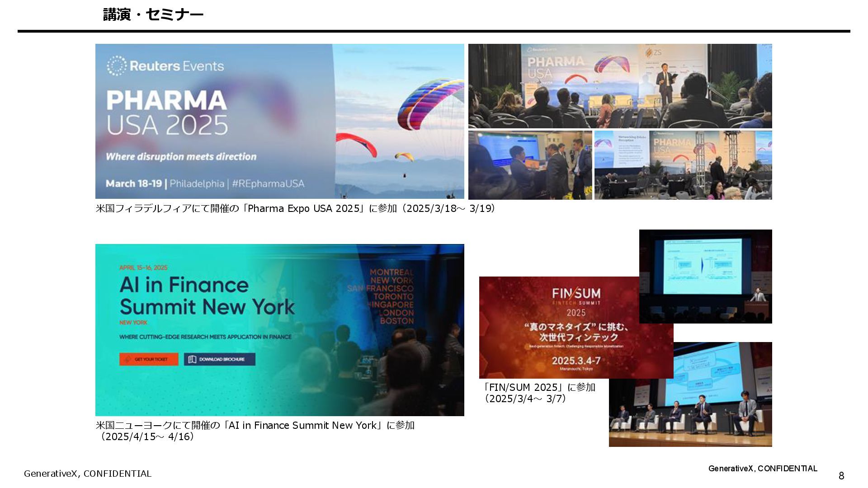Click the Reuters Events logo
Image resolution: width=868 pixels, height=488 pixels.
click(x=165, y=66)
